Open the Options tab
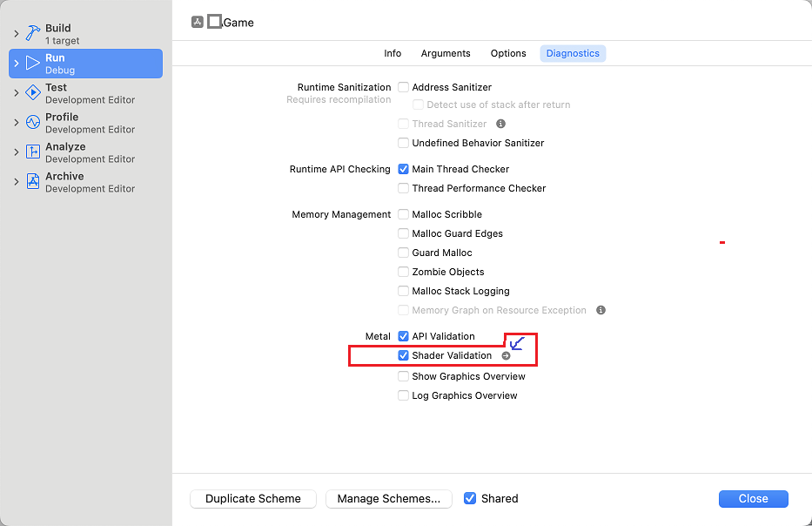This screenshot has height=526, width=812. (x=508, y=53)
